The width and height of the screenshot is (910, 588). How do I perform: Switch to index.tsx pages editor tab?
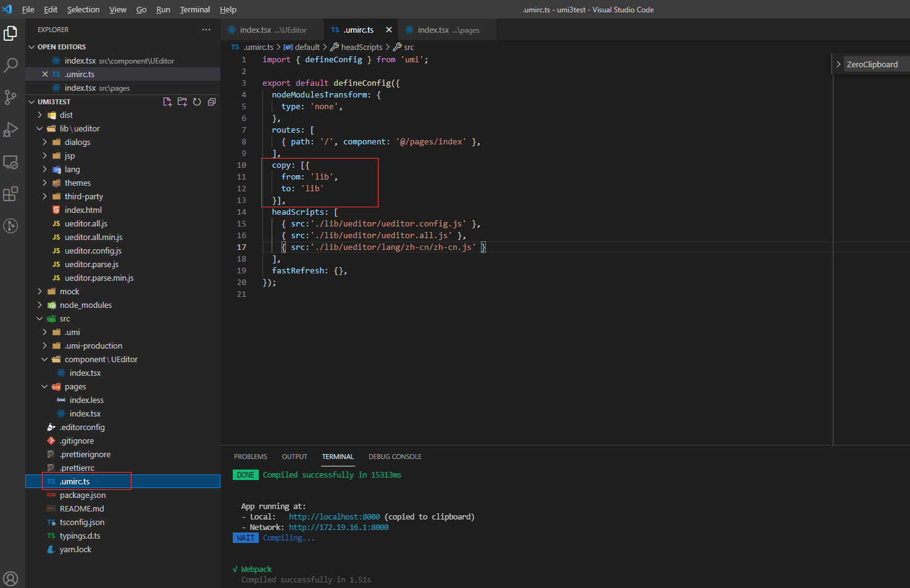[x=448, y=30]
